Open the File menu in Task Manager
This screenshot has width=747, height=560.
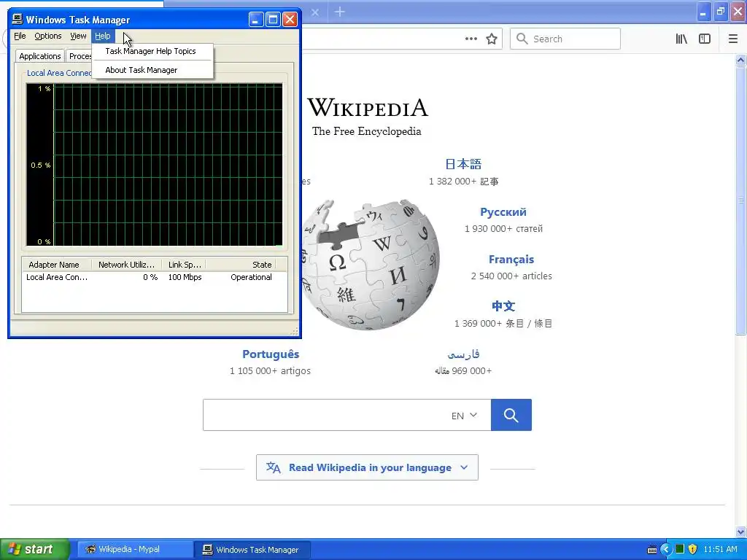click(20, 36)
